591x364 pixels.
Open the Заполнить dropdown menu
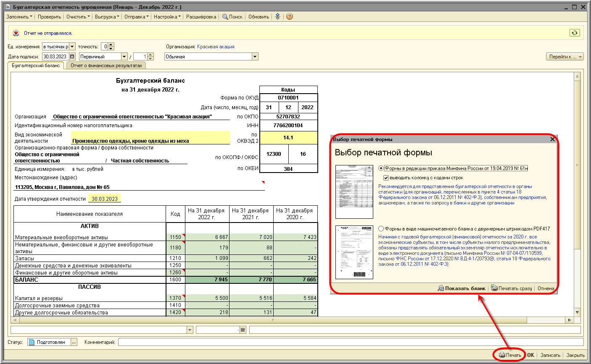(x=19, y=17)
